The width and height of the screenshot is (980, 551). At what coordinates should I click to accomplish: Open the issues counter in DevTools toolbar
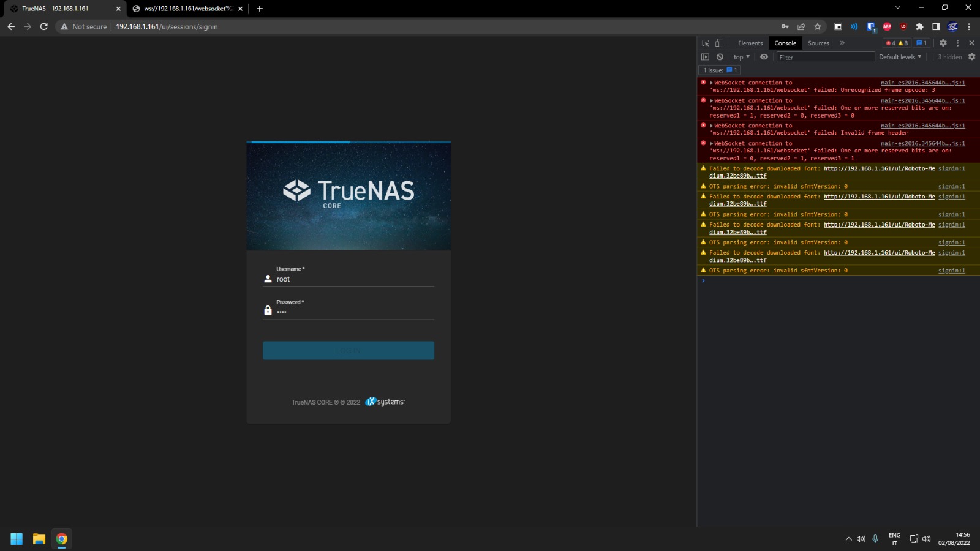(921, 43)
